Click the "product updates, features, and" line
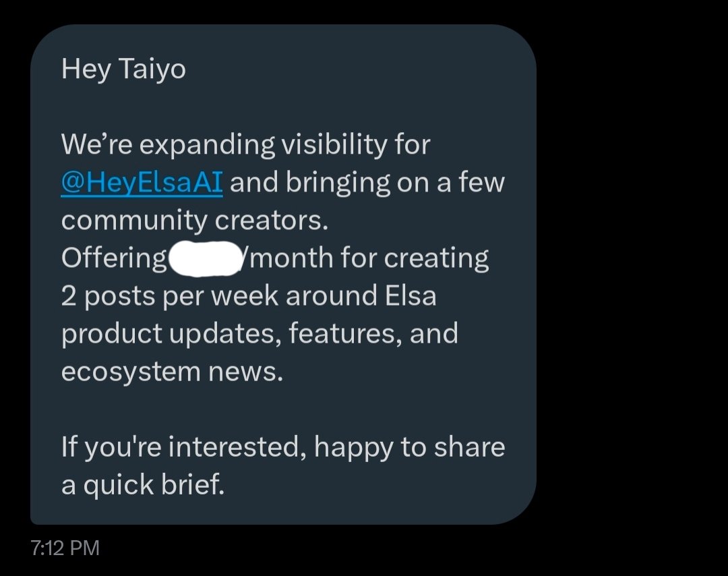This screenshot has height=576, width=728. [260, 334]
